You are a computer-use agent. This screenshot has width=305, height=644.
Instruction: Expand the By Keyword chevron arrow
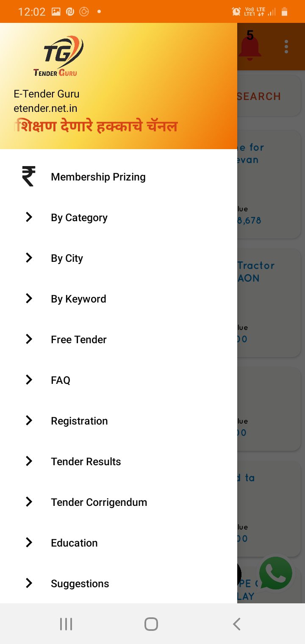click(x=29, y=299)
